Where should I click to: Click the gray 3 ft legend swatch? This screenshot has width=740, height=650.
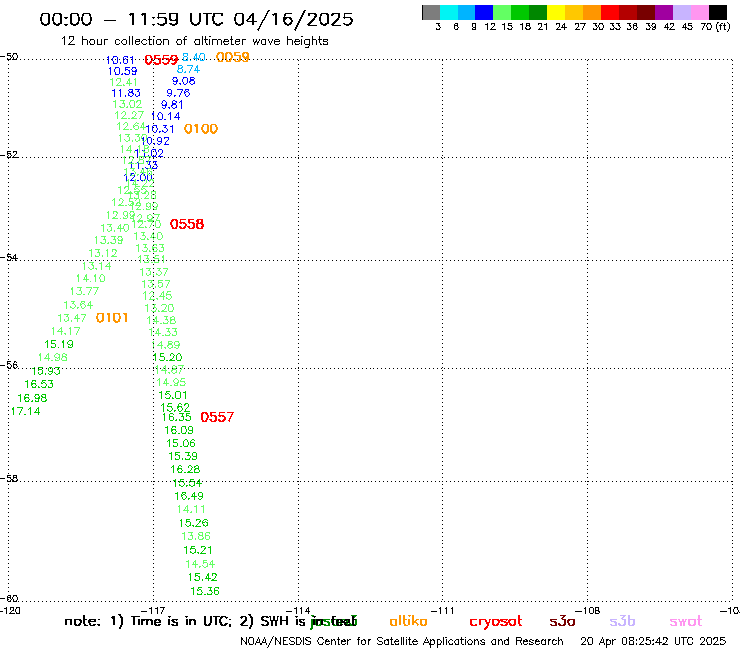click(x=431, y=12)
